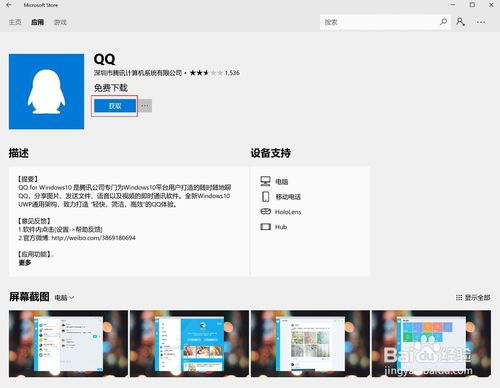The height and width of the screenshot is (388, 500).
Task: Click the QQ app title
Action: [x=104, y=59]
